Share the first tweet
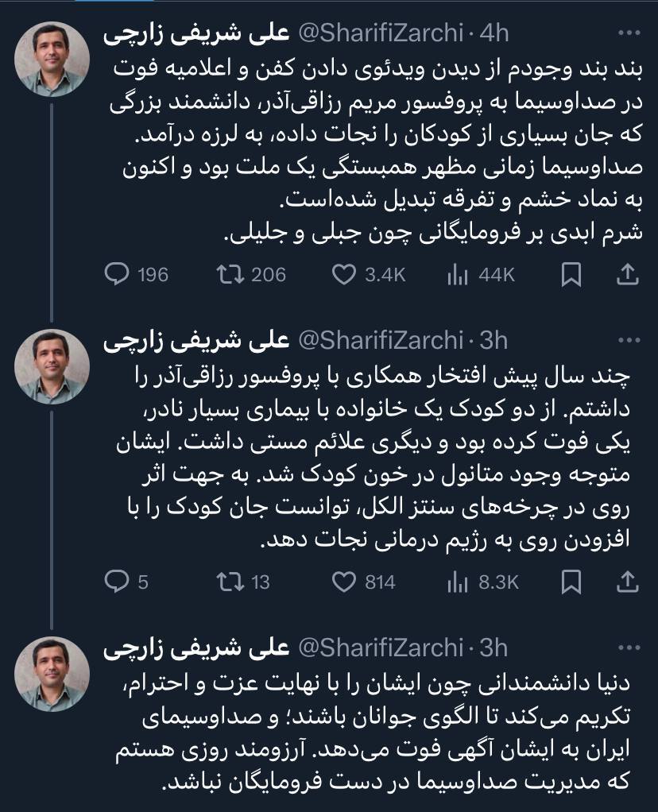Screen dimensions: 658x812 pos(627,274)
